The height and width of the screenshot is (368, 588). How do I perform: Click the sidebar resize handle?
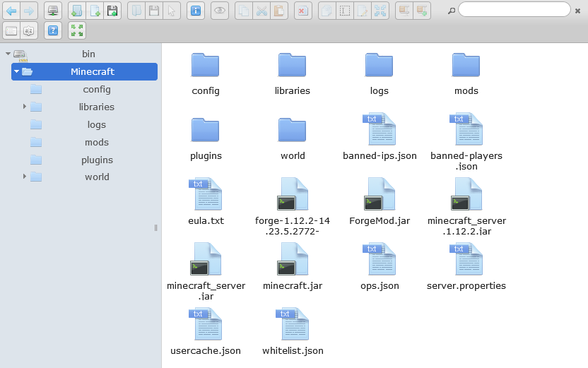click(155, 227)
